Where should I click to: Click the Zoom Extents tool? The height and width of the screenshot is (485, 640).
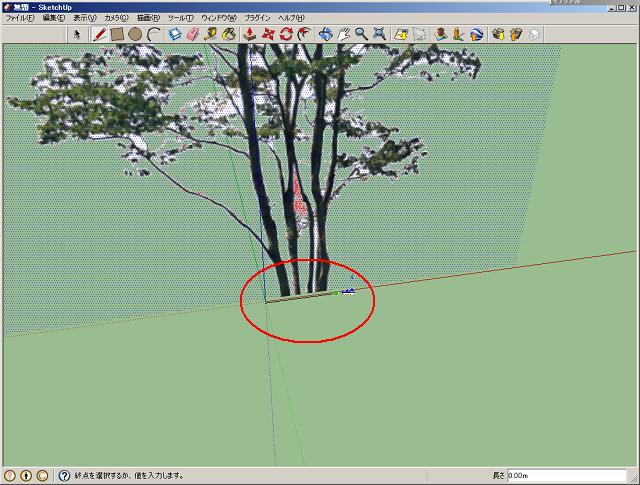pyautogui.click(x=380, y=34)
